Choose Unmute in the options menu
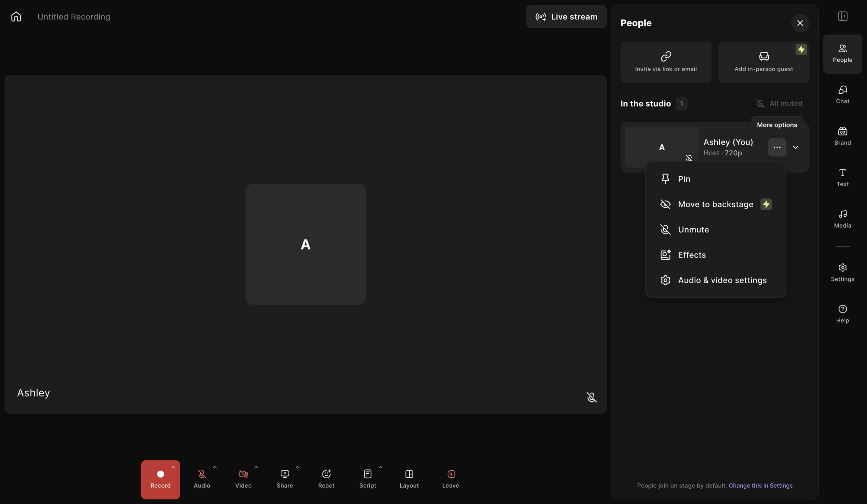Image resolution: width=867 pixels, height=504 pixels. (715, 229)
